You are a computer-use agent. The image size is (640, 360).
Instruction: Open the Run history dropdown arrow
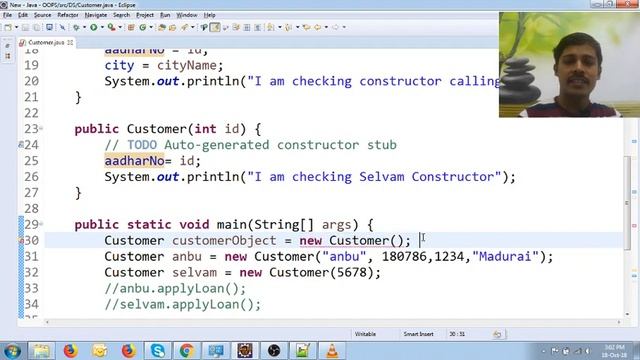(102, 27)
